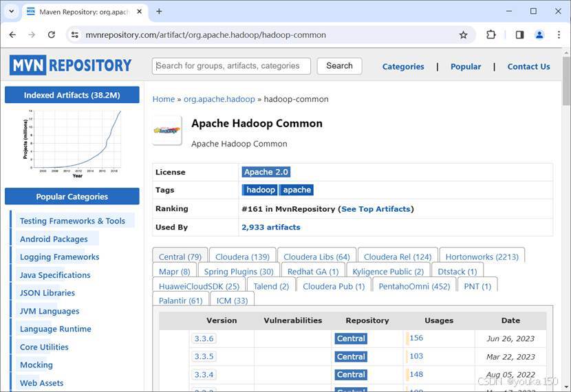Open org.apache.hadoop breadcrumb link
The image size is (571, 392).
[x=219, y=99]
